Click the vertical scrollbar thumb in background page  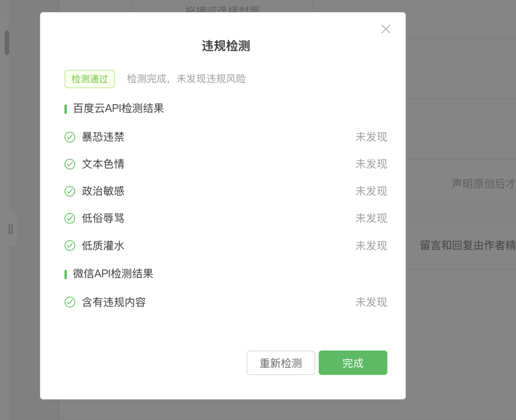7,43
